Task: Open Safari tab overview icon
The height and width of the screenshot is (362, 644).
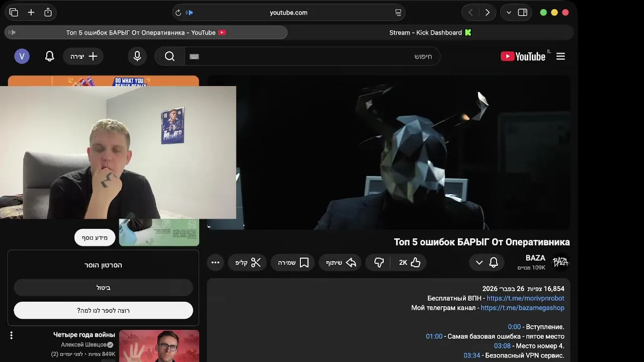Action: click(x=14, y=13)
